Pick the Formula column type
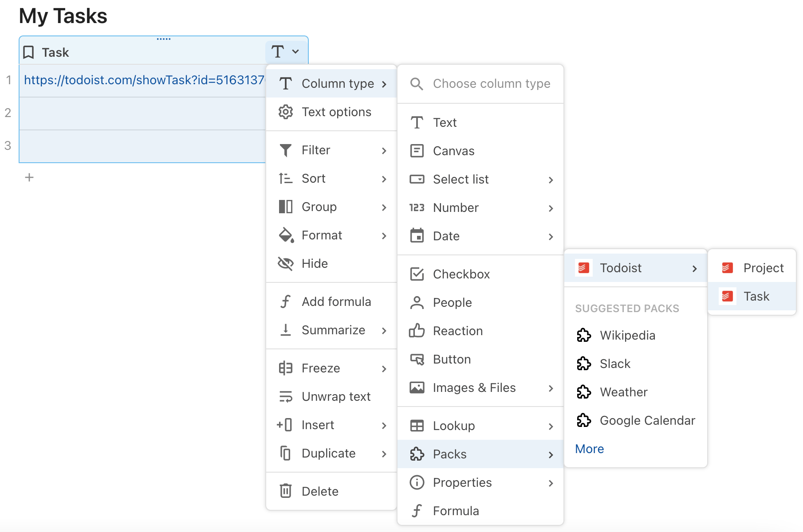803x532 pixels. point(480,511)
